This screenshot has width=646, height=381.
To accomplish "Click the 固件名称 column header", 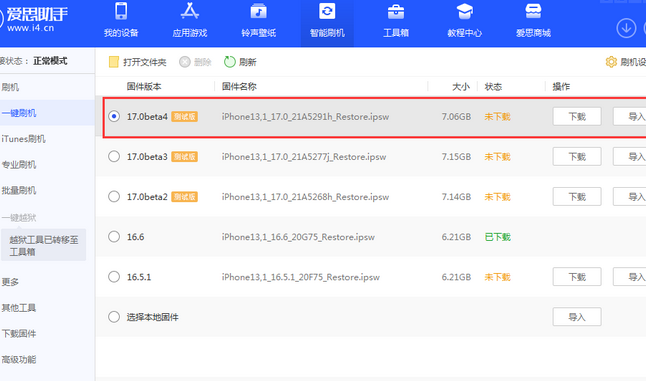I will [239, 86].
